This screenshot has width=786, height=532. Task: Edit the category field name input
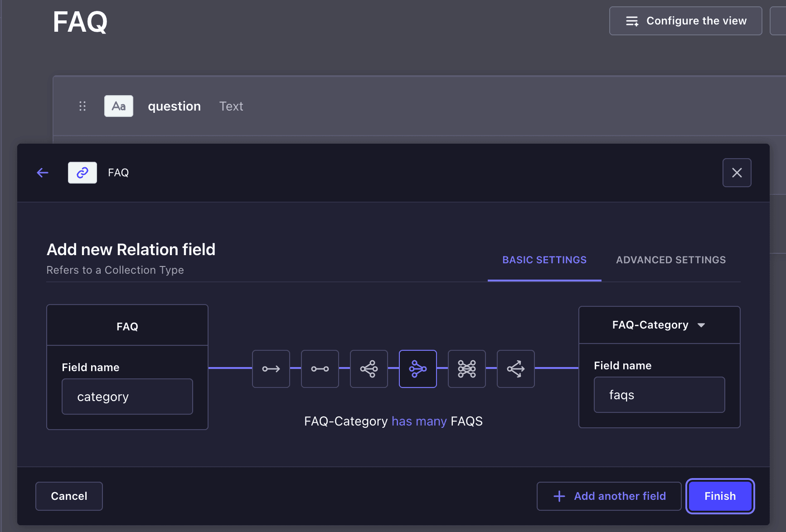pyautogui.click(x=127, y=397)
